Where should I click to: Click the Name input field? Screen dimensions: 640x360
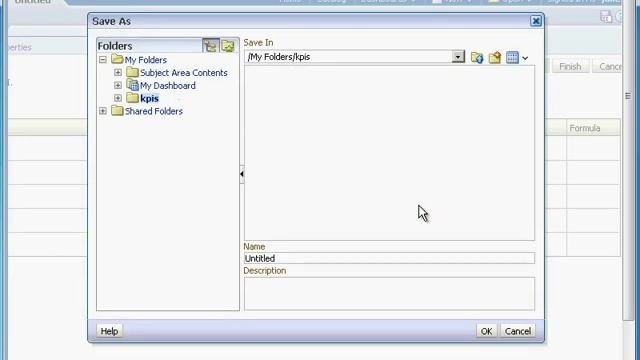(389, 258)
